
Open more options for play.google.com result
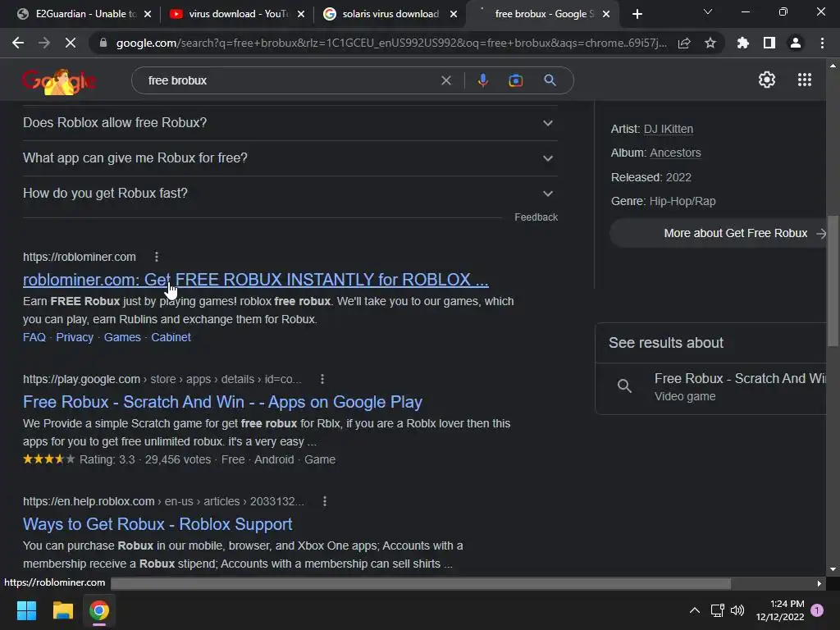pos(322,379)
